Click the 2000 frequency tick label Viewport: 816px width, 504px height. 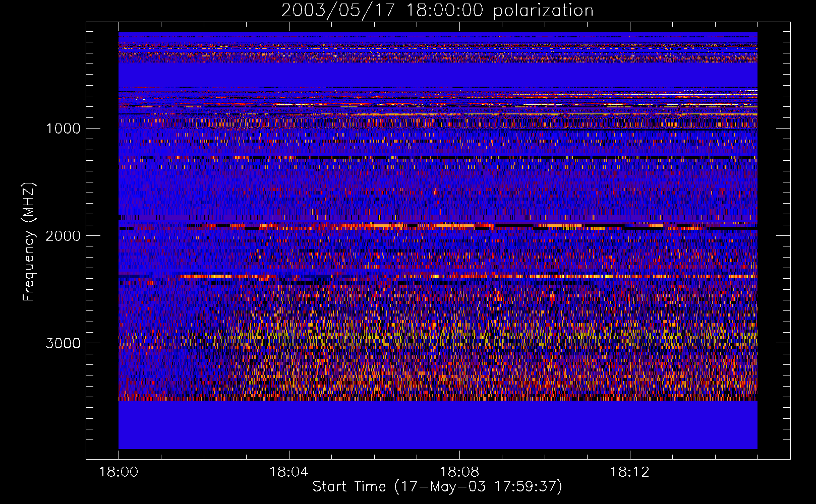coord(63,236)
